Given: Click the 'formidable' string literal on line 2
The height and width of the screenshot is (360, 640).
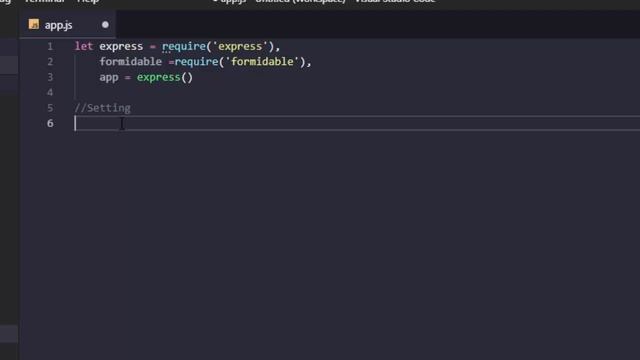Looking at the screenshot, I should point(262,62).
